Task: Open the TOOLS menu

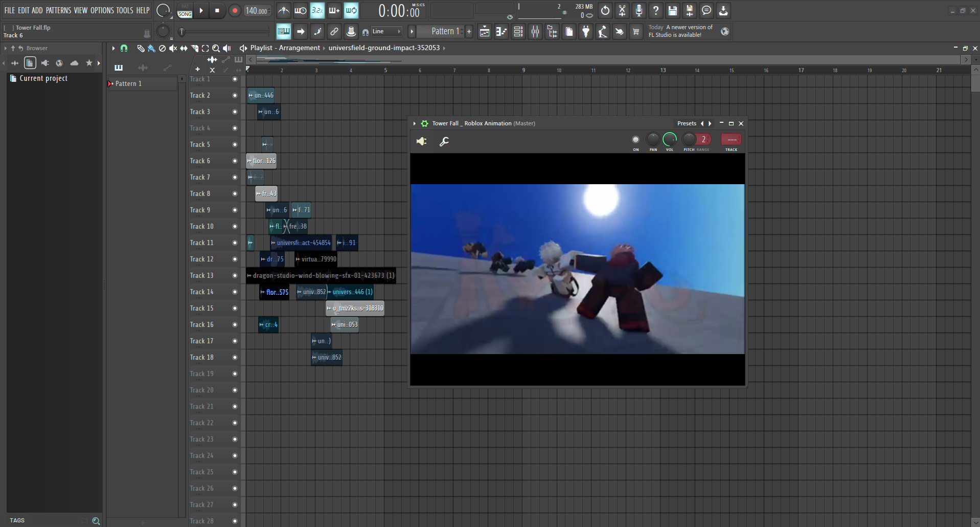Action: point(125,10)
